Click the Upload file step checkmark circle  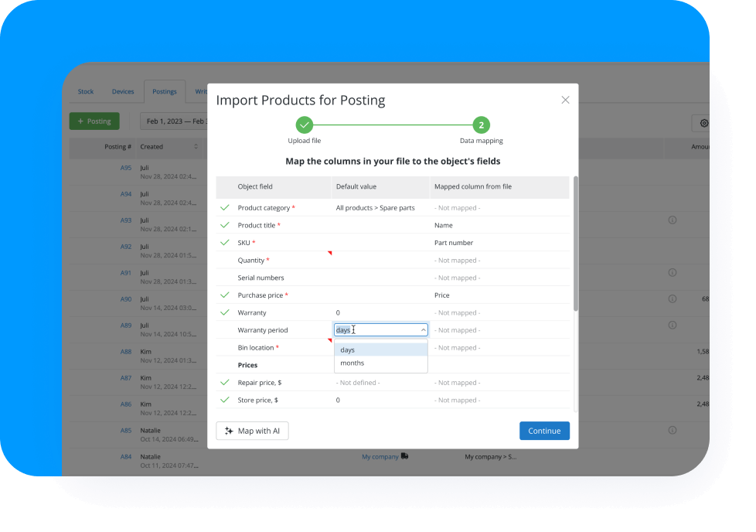(305, 124)
